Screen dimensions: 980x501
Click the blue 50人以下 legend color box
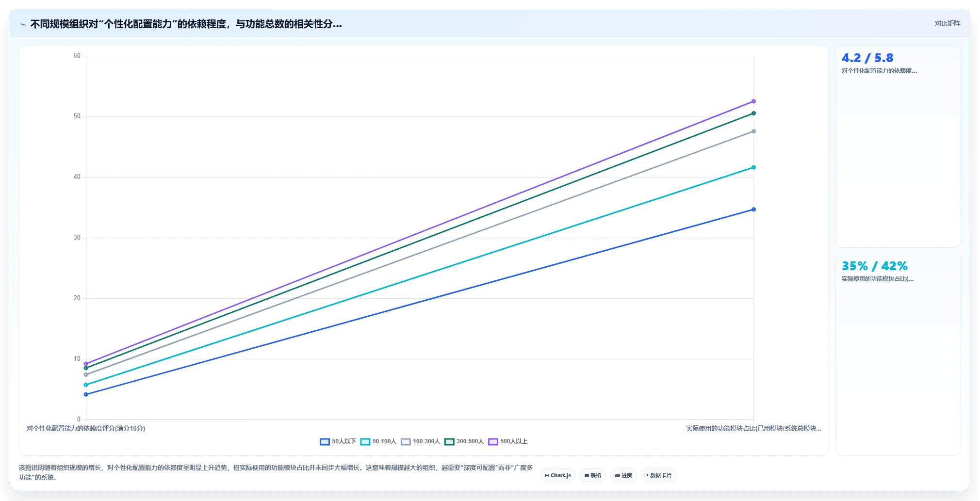325,441
